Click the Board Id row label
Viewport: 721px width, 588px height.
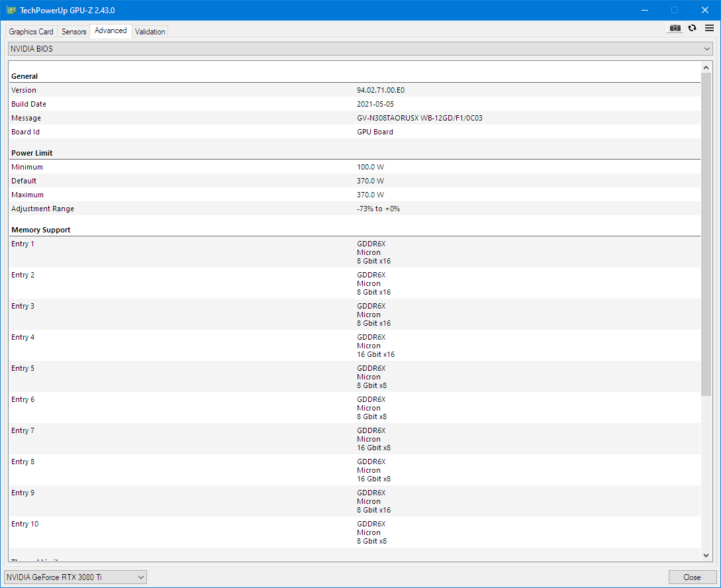point(26,132)
